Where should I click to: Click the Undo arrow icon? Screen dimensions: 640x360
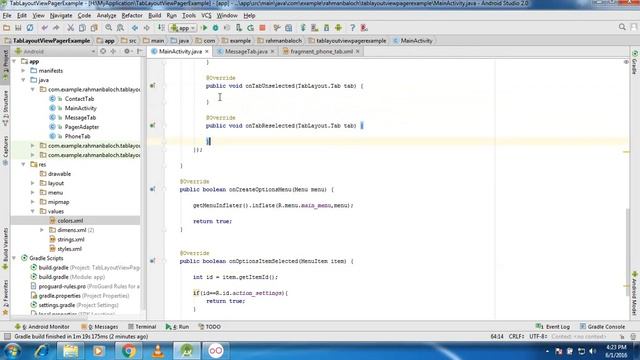pyautogui.click(x=44, y=28)
